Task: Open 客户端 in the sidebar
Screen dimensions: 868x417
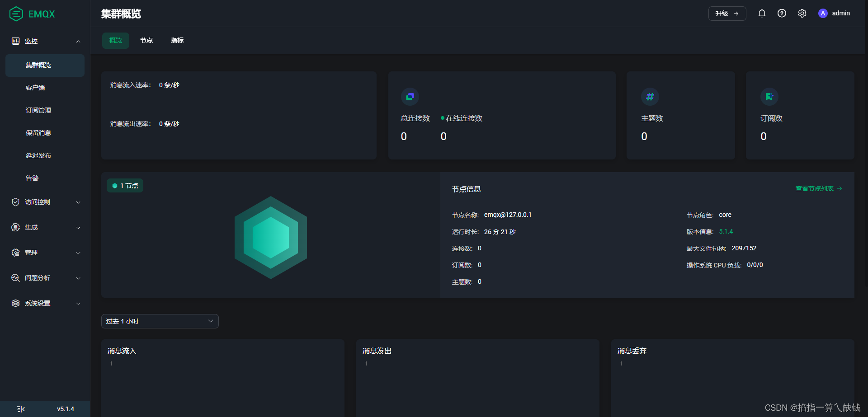Action: click(45, 88)
